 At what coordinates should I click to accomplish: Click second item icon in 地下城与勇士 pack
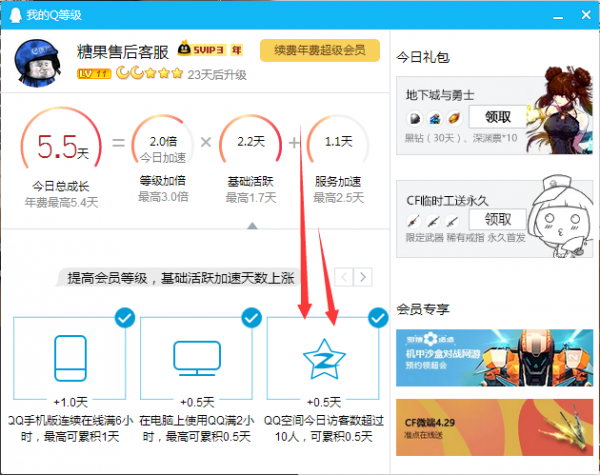[435, 119]
